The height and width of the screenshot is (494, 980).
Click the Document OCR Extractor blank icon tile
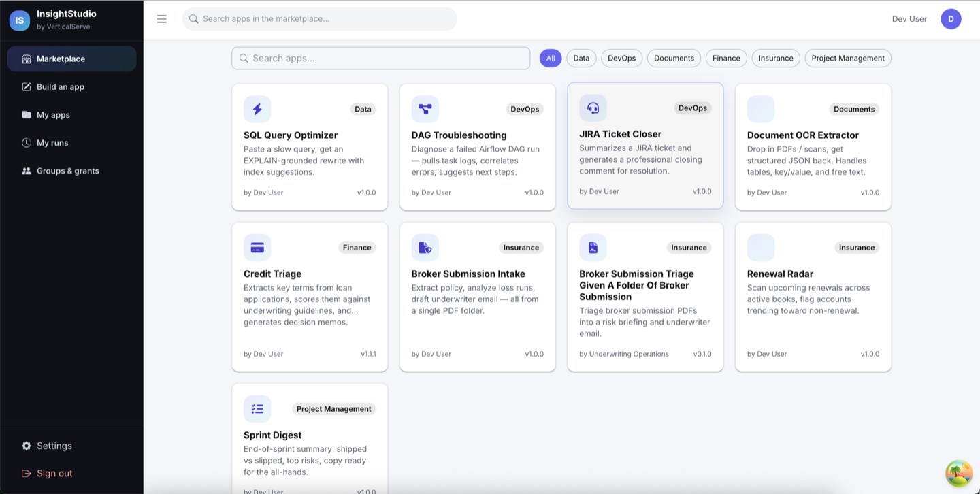[x=761, y=109]
